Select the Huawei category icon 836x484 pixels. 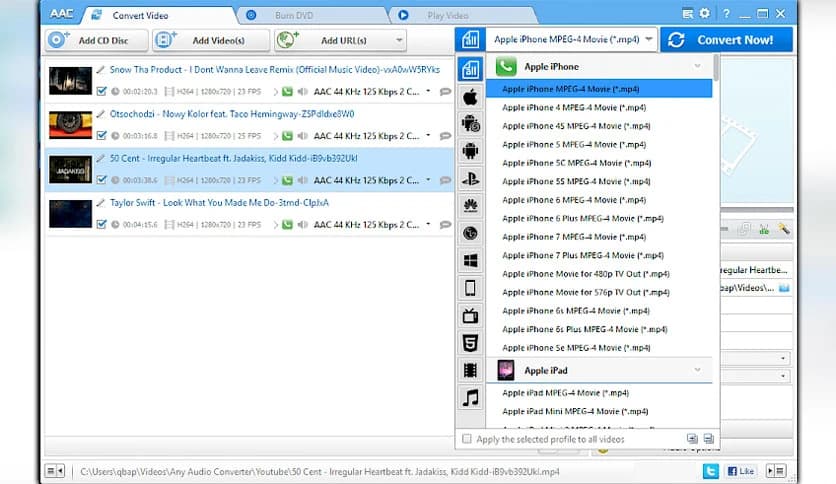click(x=470, y=206)
